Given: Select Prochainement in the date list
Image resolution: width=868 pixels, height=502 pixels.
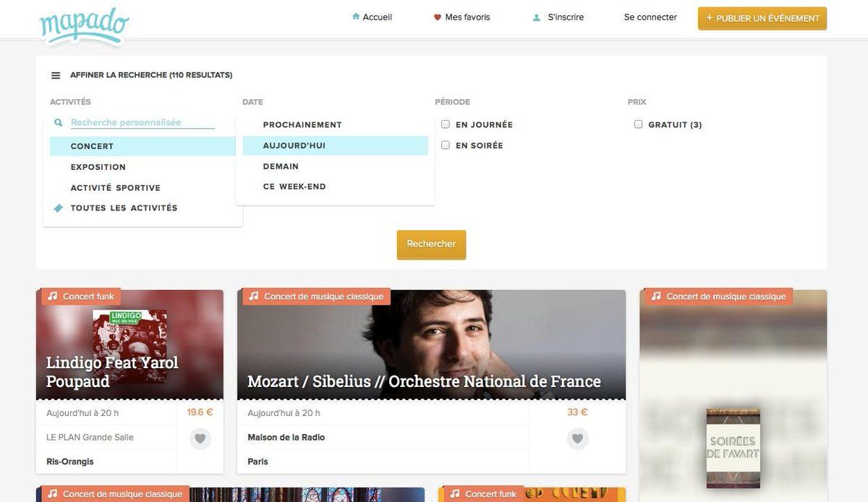Looking at the screenshot, I should coord(302,125).
